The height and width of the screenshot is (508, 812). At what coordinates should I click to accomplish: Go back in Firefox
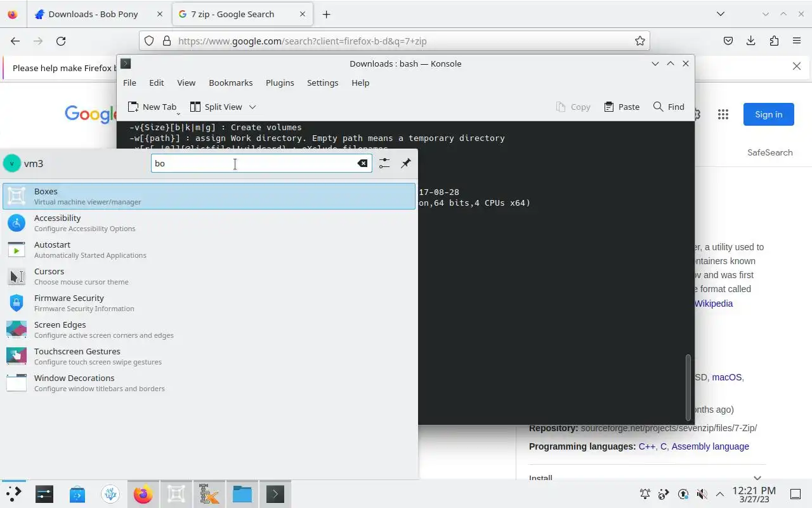point(15,41)
